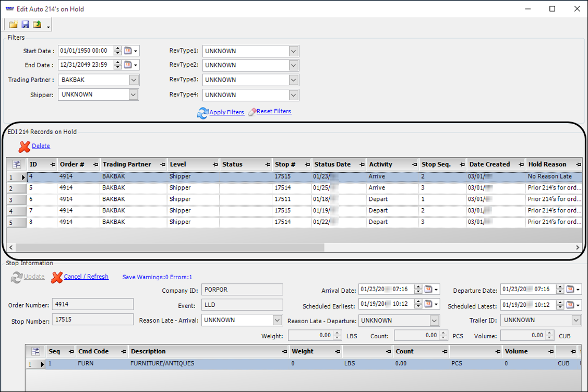Open the RevType1 dropdown list
Screen dimensions: 588x392
(293, 51)
